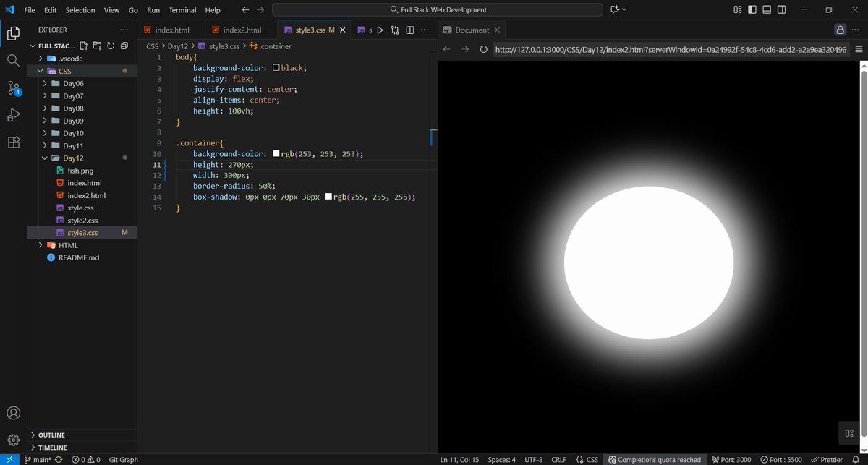This screenshot has height=465, width=868.
Task: Open the Manage gear menu
Action: [x=13, y=440]
